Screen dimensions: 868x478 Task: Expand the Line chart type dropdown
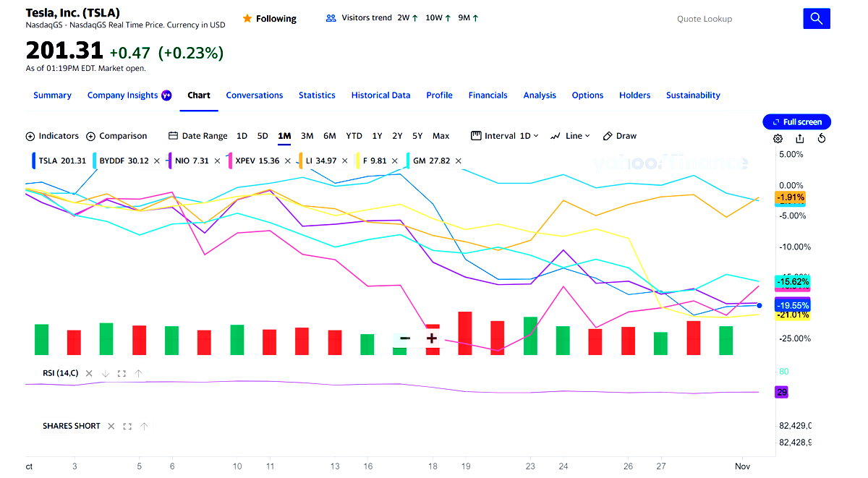click(x=570, y=136)
